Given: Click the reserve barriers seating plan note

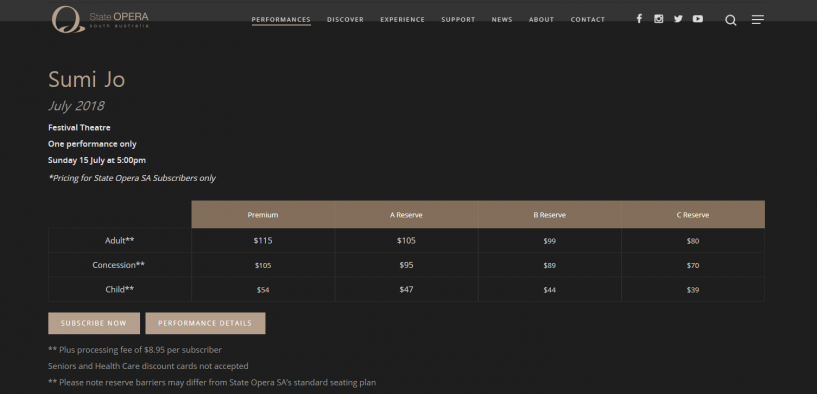Looking at the screenshot, I should tap(212, 382).
